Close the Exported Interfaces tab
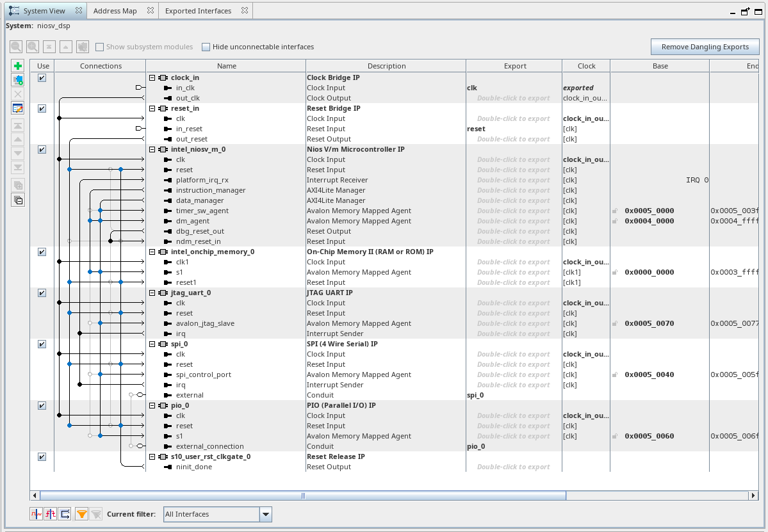Screen dimensions: 768x532 pos(245,10)
